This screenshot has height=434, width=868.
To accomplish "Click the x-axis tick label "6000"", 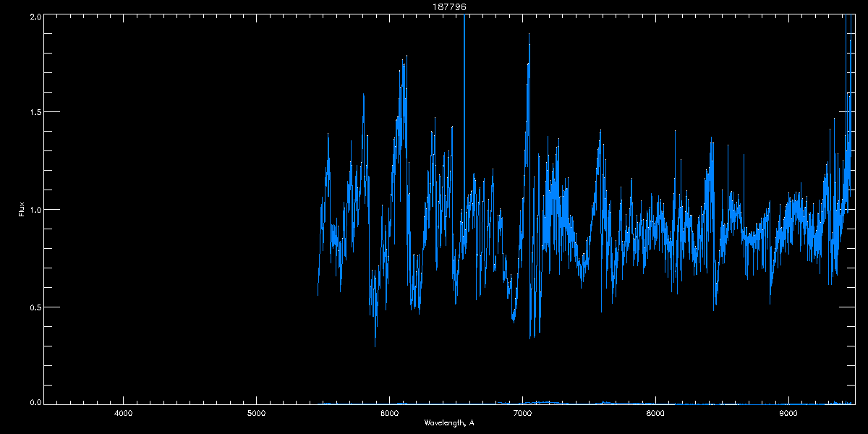I will (x=390, y=413).
